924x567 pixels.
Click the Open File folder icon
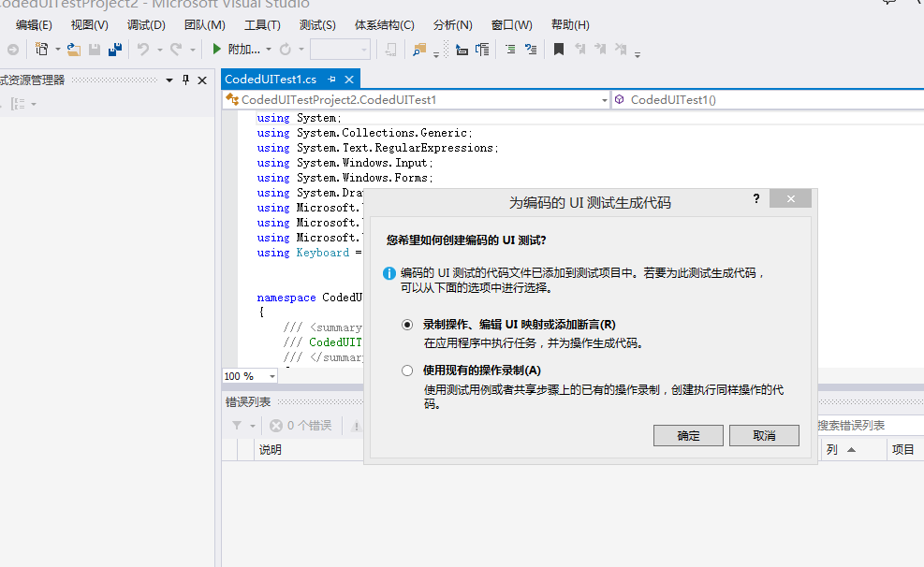click(x=73, y=49)
